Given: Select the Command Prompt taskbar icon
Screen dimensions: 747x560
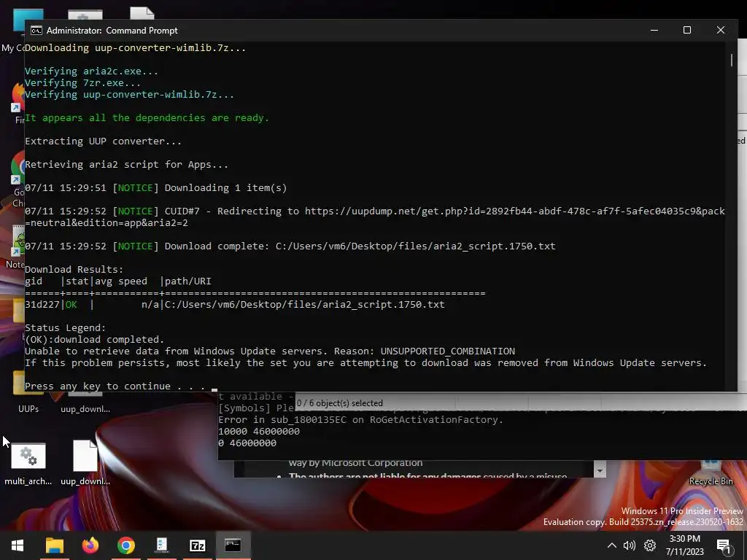Looking at the screenshot, I should point(233,545).
